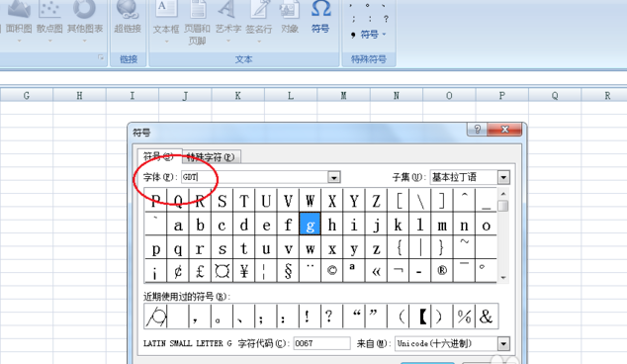
Task: Expand the font dropdown list
Action: click(x=334, y=177)
